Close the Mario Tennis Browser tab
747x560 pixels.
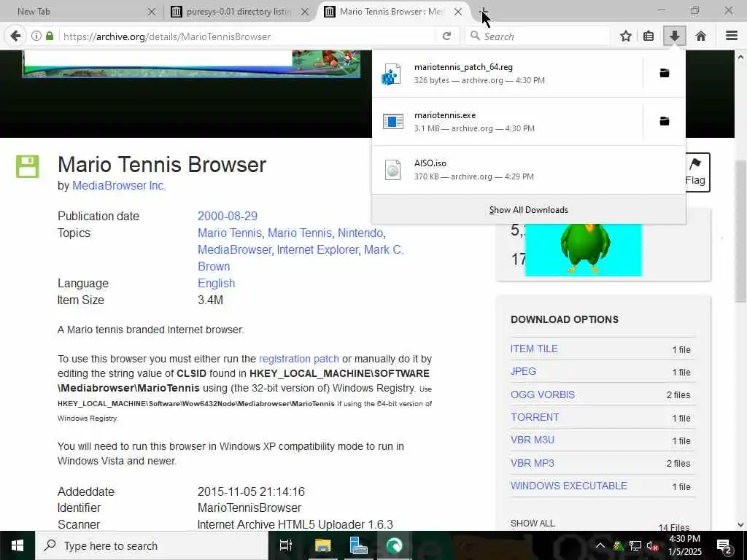point(458,12)
